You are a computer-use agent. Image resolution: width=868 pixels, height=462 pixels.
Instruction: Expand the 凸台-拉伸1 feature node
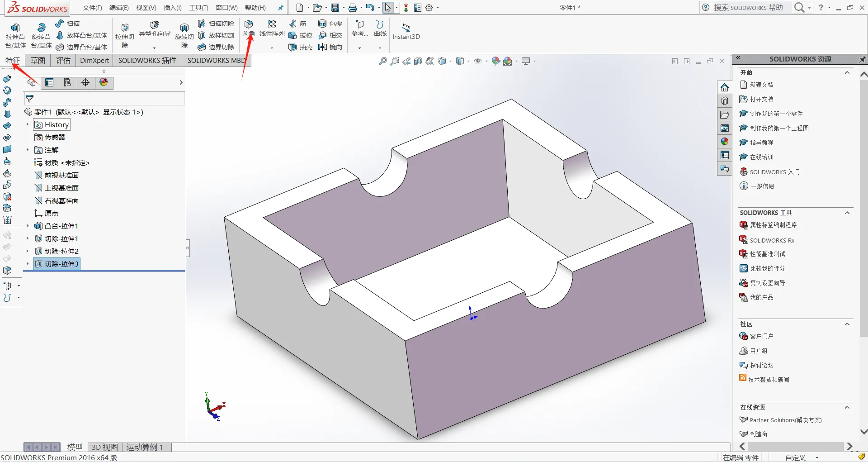[x=27, y=226]
